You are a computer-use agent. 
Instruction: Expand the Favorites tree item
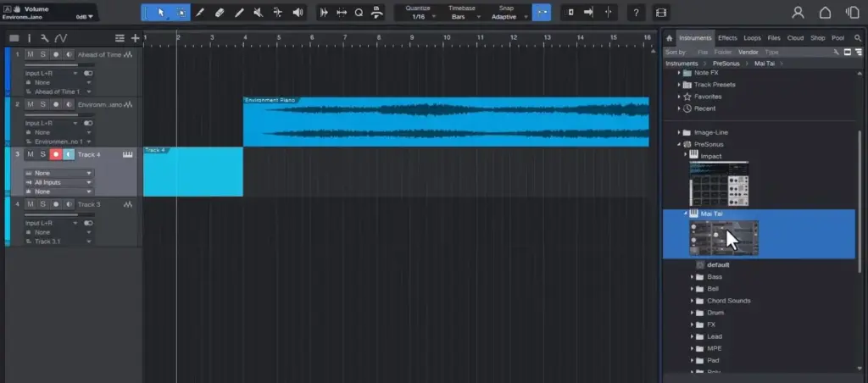(679, 97)
